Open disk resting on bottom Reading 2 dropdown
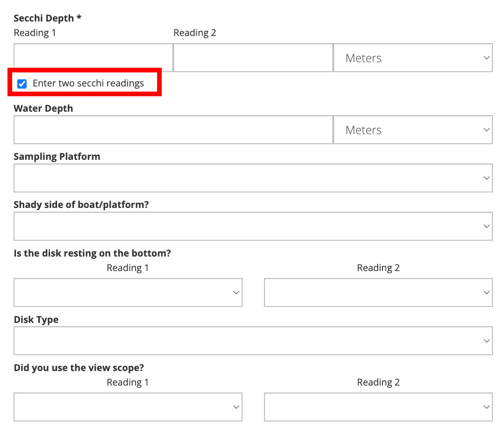This screenshot has width=504, height=429. (x=378, y=293)
